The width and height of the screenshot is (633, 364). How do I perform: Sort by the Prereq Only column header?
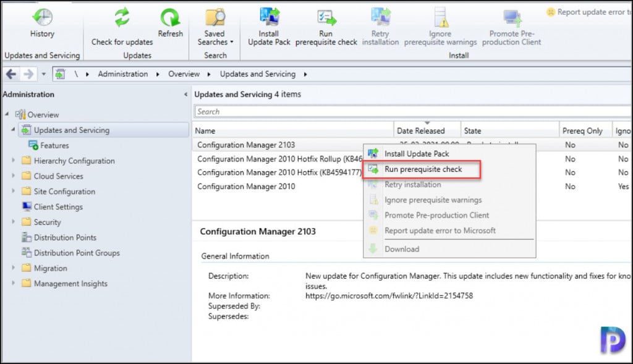click(586, 131)
